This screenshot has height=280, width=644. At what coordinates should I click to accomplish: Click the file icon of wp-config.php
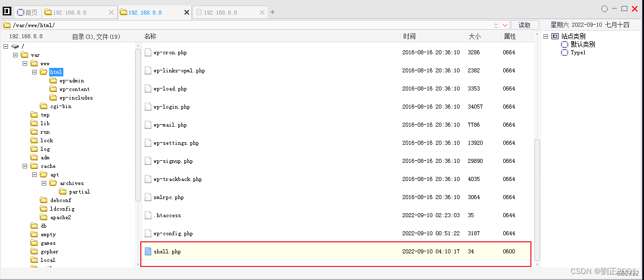coord(148,233)
